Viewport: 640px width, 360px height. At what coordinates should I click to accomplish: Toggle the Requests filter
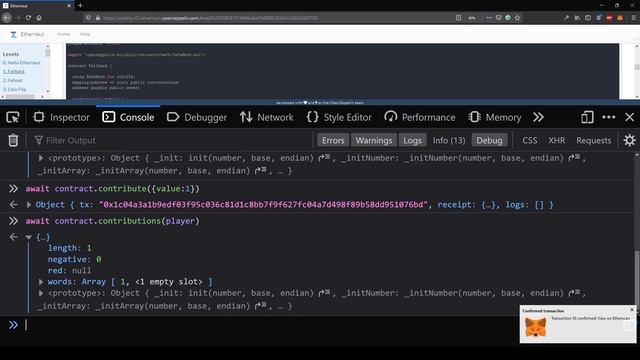pos(594,140)
